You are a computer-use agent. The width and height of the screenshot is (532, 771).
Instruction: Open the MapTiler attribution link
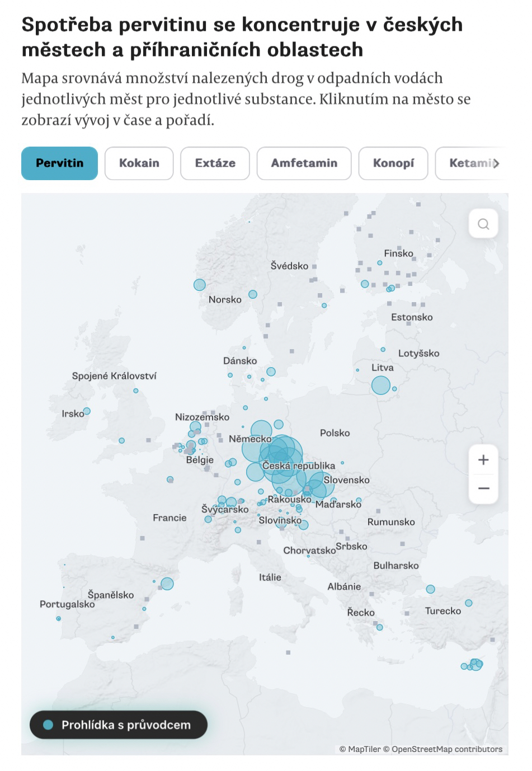(x=364, y=749)
